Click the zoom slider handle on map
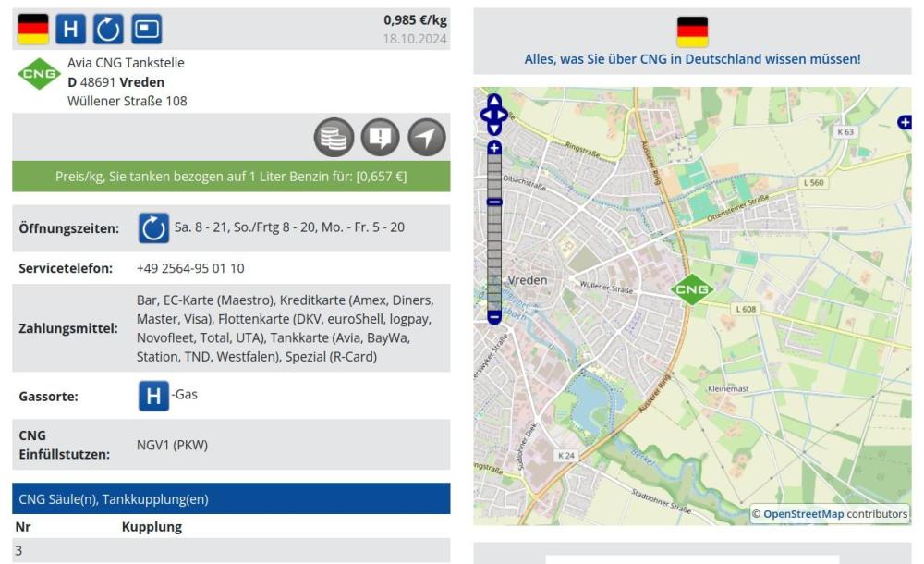 494,202
